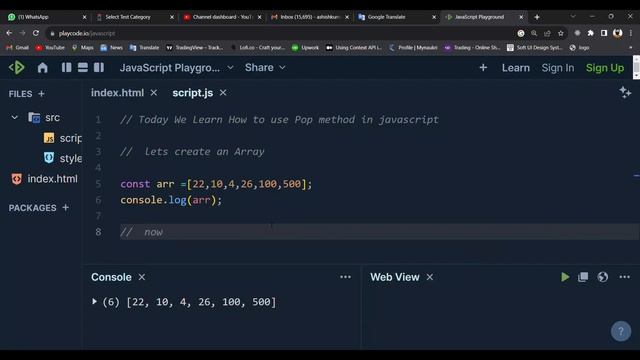Select the src folder
This screenshot has height=360, width=640.
[x=44, y=118]
